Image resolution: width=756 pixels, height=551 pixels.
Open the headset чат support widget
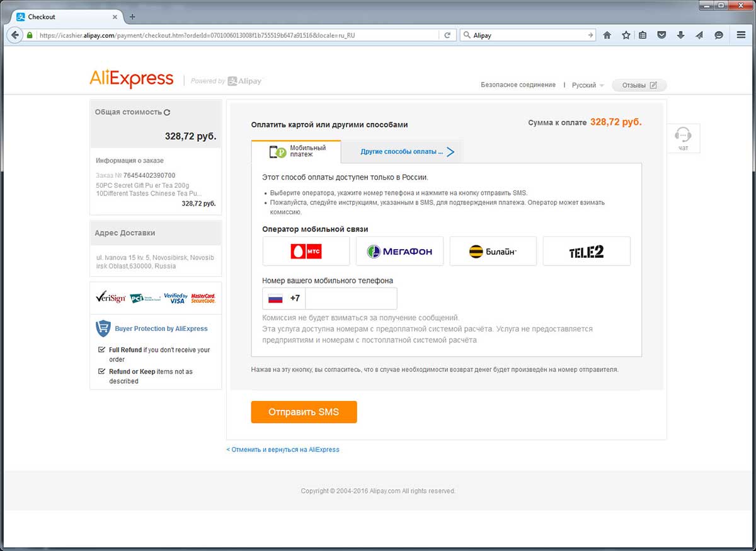(683, 138)
